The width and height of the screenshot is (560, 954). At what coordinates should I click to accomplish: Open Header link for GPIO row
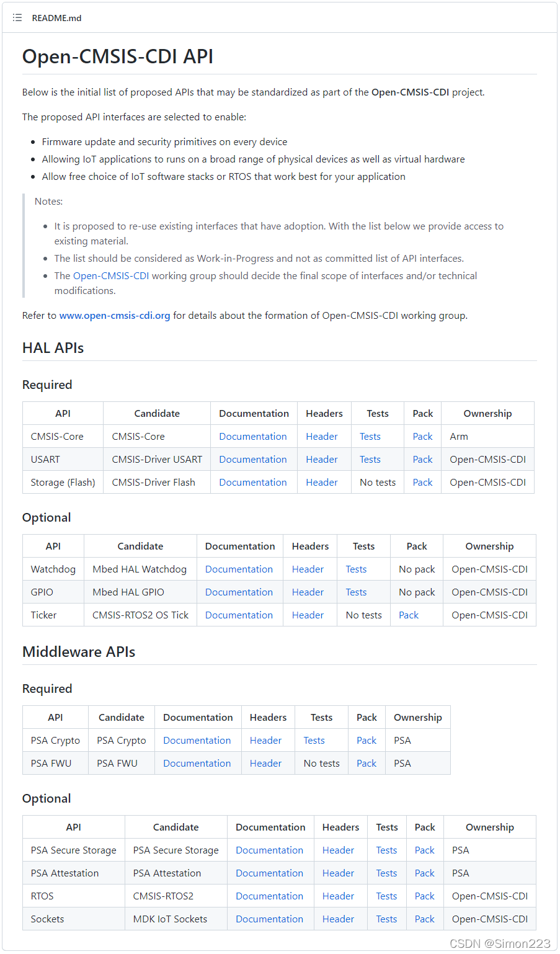308,592
